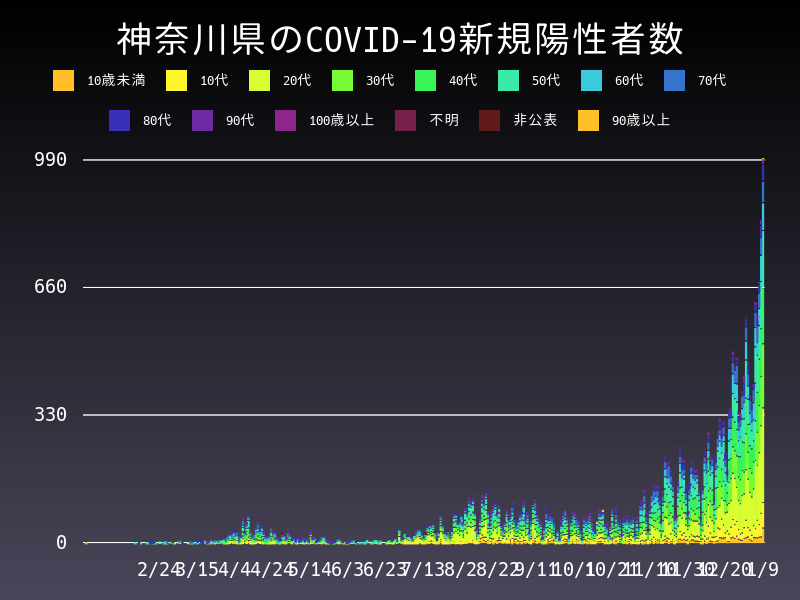This screenshot has height=600, width=800.
Task: Click the 90代 purple legend swatch
Action: tap(203, 120)
